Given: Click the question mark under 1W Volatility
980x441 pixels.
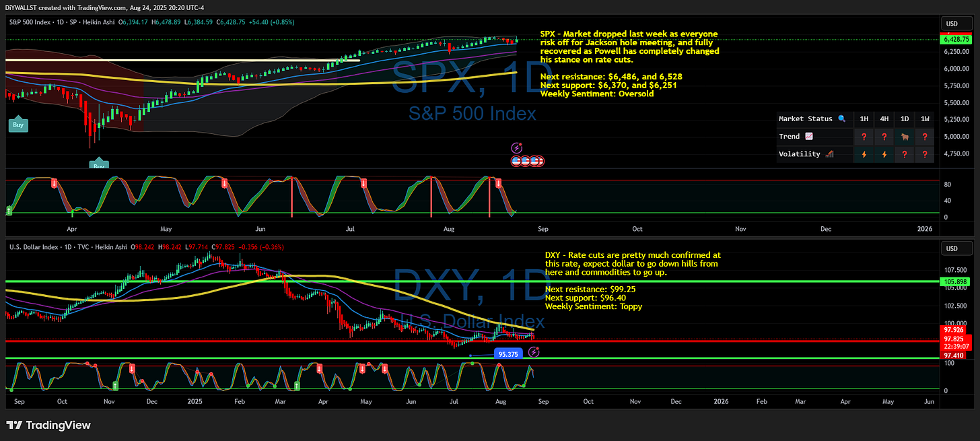Looking at the screenshot, I should [924, 154].
